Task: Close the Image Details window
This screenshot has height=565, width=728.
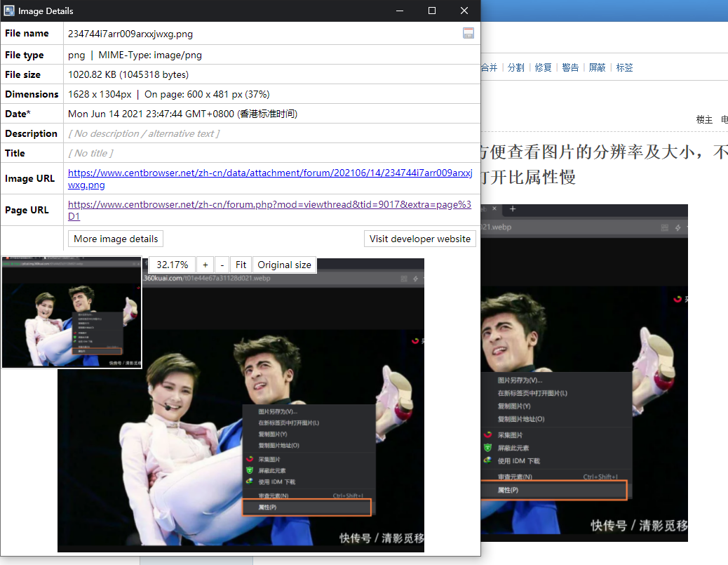Action: click(464, 11)
